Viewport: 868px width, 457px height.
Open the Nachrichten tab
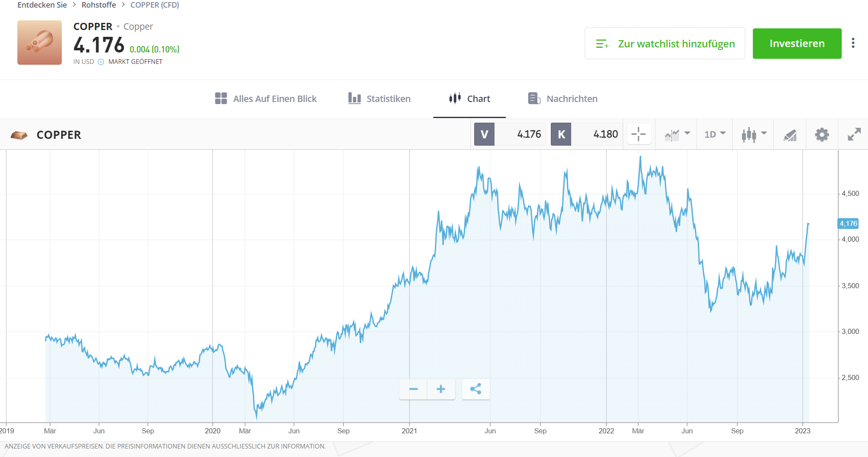563,99
